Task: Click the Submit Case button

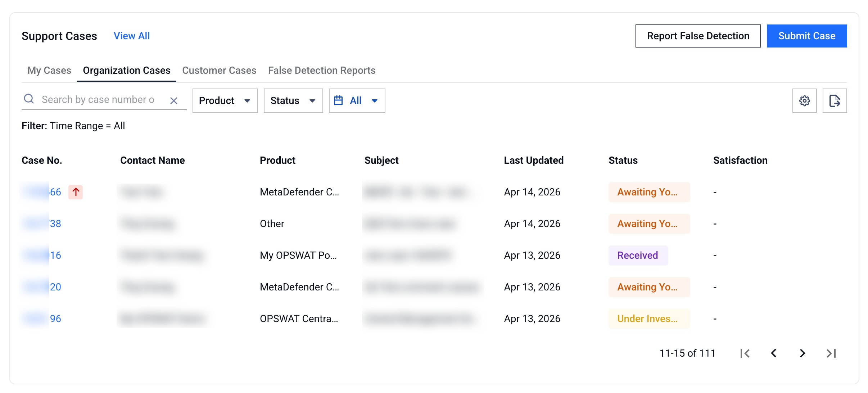Action: [x=806, y=36]
